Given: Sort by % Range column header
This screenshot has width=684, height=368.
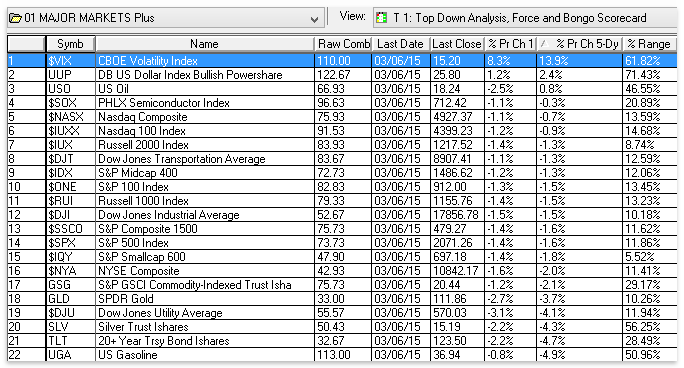Looking at the screenshot, I should [649, 44].
